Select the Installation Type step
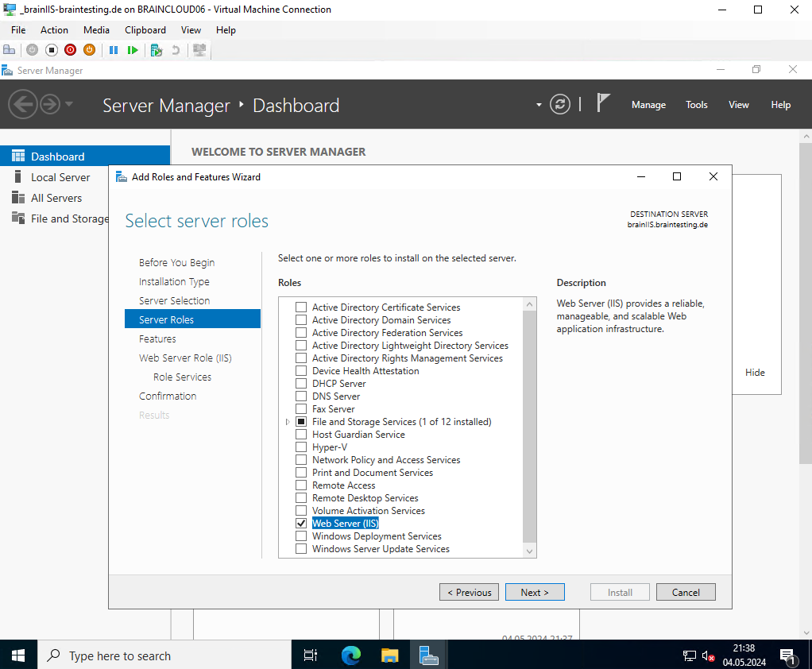Screen dimensions: 812x669 tap(174, 282)
